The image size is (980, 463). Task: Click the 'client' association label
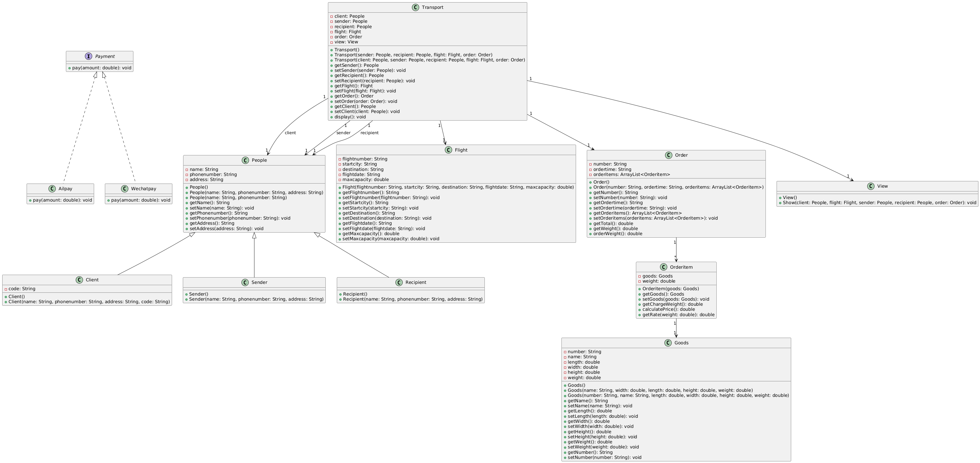[290, 133]
